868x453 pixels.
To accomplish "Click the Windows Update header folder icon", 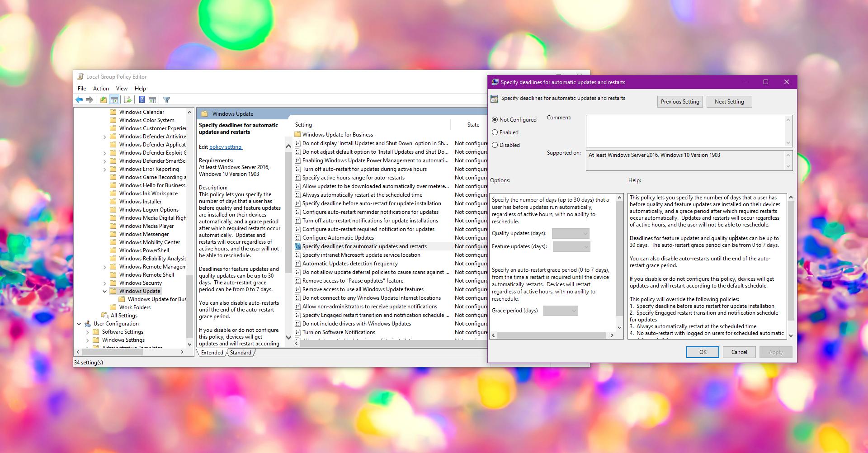I will [x=204, y=114].
